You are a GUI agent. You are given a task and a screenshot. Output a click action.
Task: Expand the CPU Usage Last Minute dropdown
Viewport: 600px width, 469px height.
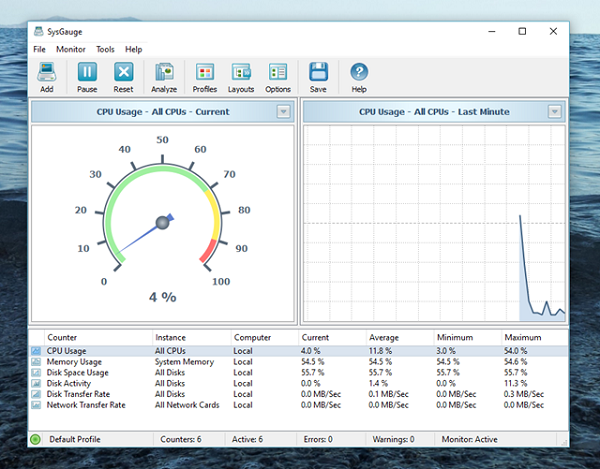pyautogui.click(x=555, y=112)
